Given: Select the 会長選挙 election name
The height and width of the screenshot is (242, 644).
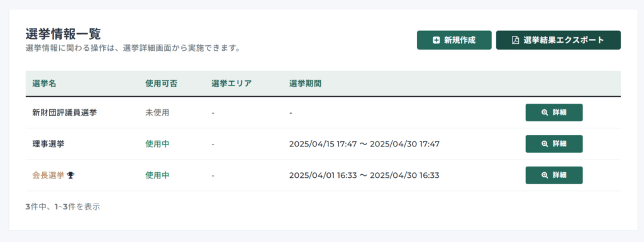Looking at the screenshot, I should (48, 175).
